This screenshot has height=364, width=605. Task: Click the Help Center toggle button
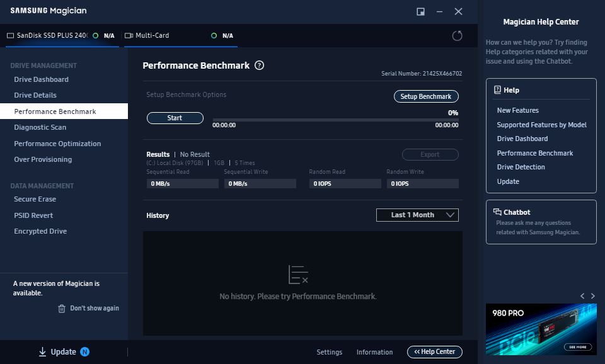click(434, 351)
